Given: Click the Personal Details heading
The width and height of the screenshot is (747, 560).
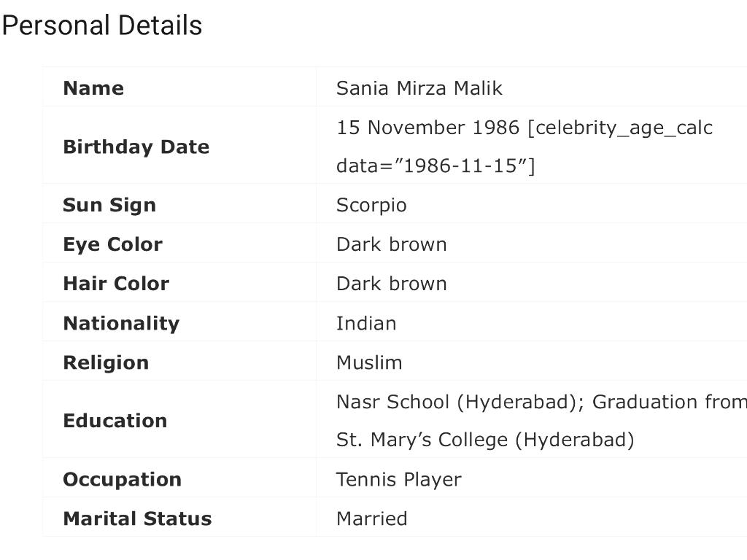Looking at the screenshot, I should [x=102, y=26].
